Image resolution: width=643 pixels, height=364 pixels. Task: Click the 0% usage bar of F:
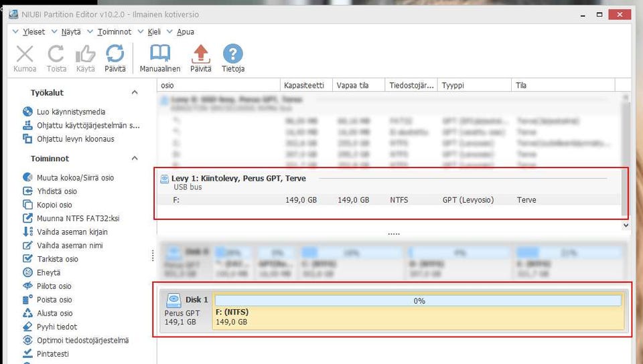(x=418, y=301)
